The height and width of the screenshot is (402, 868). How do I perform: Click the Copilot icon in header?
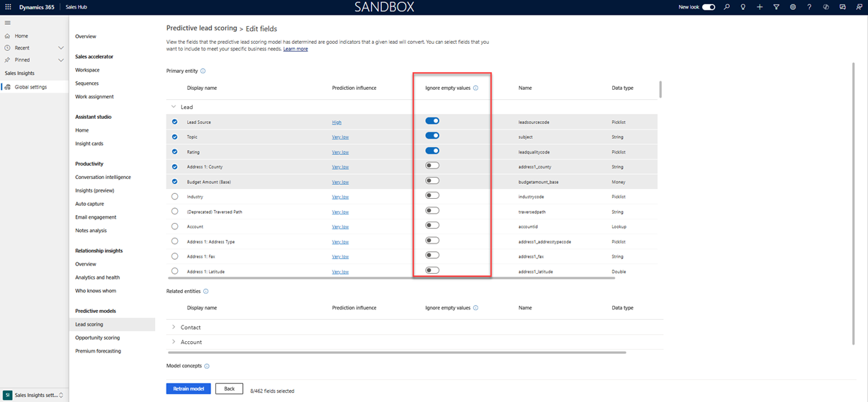tap(826, 6)
